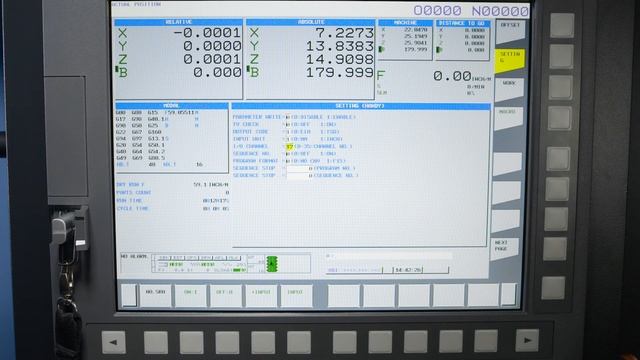640x360 pixels.
Task: Click the SEQUENCE STOP program number field
Action: point(299,168)
